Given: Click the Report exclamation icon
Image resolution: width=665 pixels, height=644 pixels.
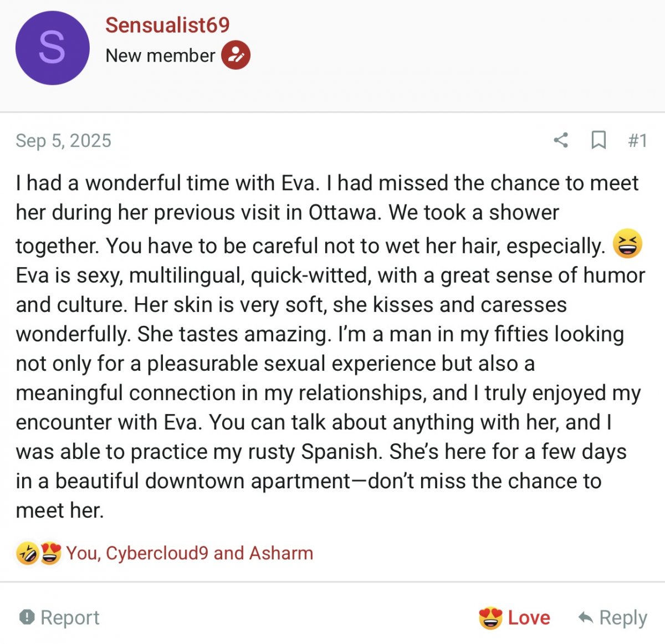Looking at the screenshot, I should pyautogui.click(x=27, y=617).
